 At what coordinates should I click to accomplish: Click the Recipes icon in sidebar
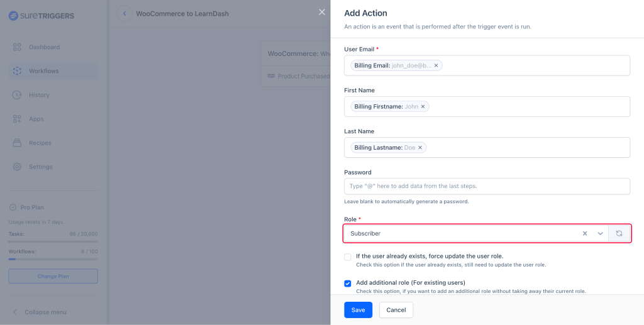[17, 143]
